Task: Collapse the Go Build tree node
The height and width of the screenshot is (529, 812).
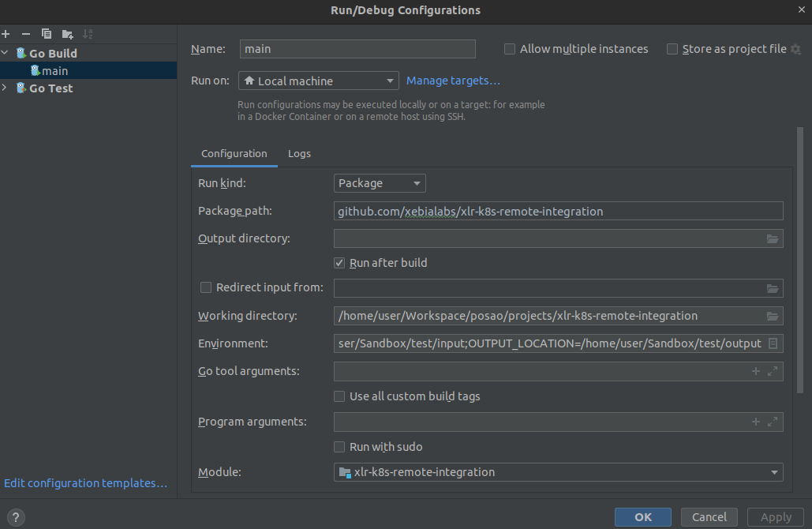Action: point(6,53)
